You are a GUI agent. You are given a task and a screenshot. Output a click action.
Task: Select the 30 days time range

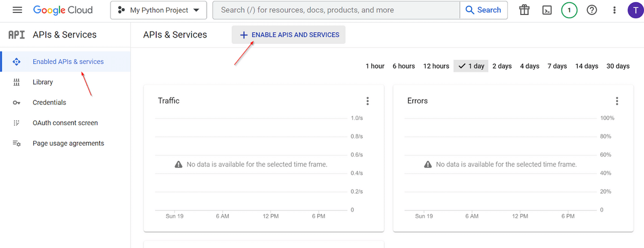coord(618,66)
